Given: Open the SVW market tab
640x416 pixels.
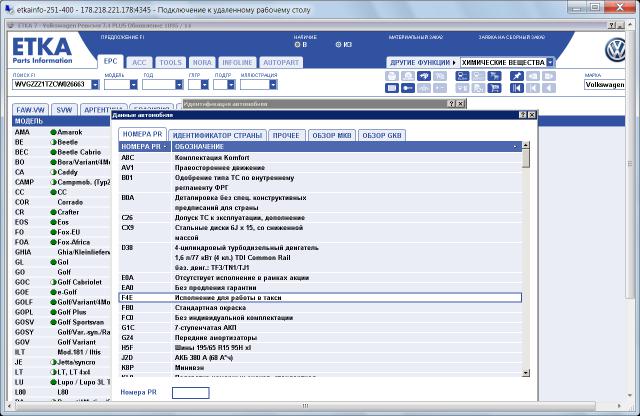Looking at the screenshot, I should click(64, 110).
